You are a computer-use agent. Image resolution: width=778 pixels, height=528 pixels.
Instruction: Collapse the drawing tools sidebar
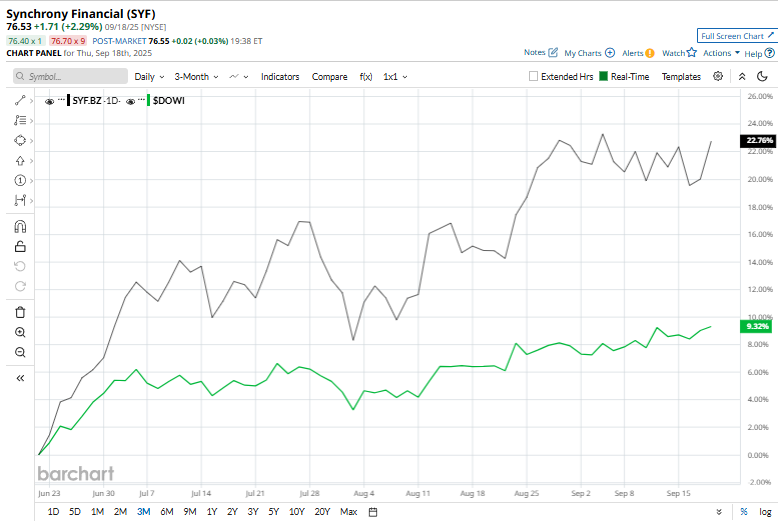coord(20,379)
